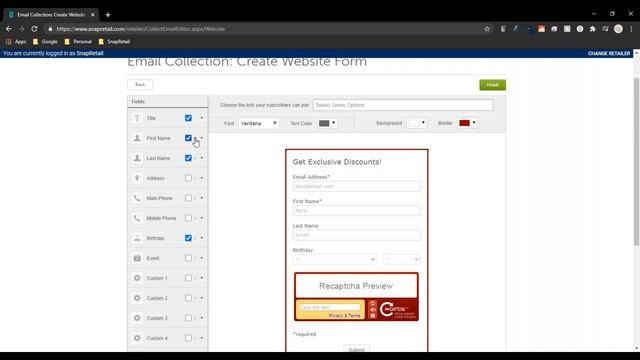Expand the Birthday field options arrow
Image resolution: width=640 pixels, height=360 pixels.
pos(202,238)
